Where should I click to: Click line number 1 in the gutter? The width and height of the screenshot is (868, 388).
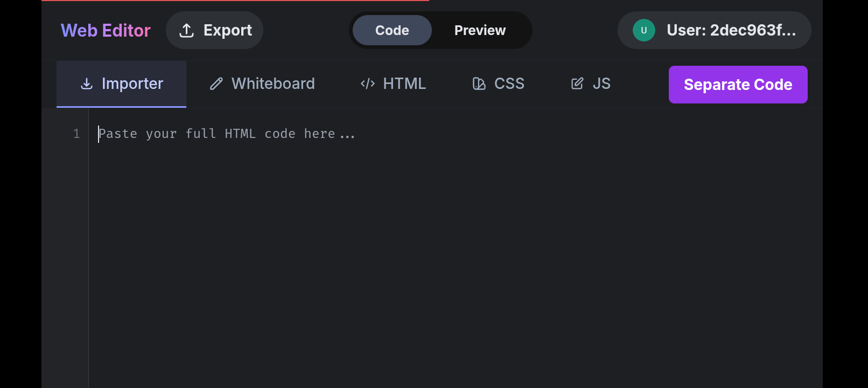[76, 134]
